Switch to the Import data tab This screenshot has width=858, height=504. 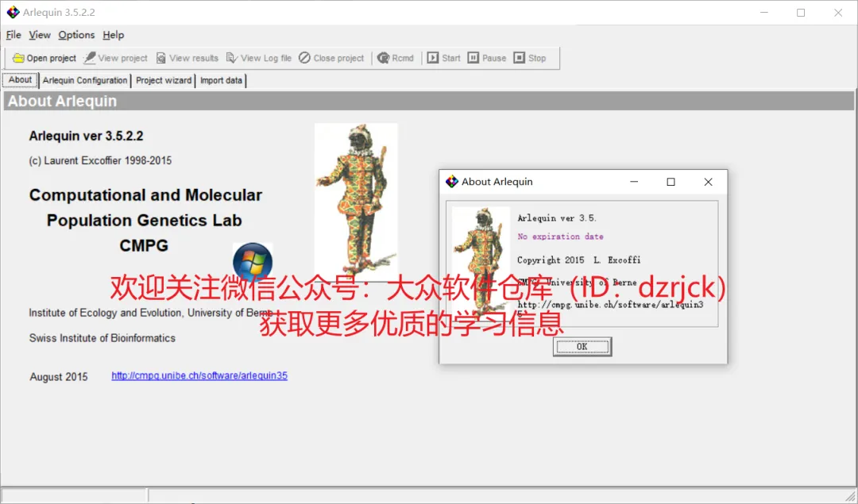pyautogui.click(x=221, y=80)
